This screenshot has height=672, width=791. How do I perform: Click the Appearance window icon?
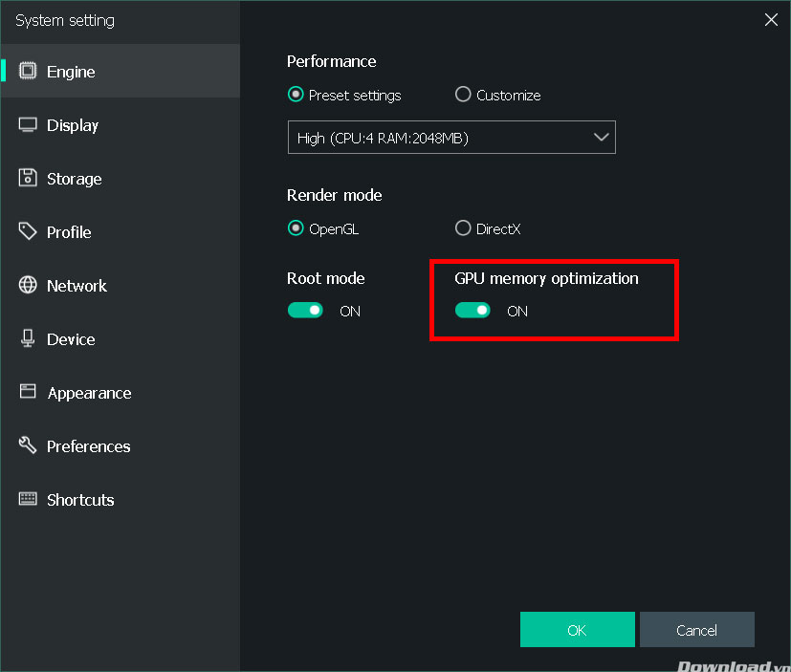click(x=28, y=393)
